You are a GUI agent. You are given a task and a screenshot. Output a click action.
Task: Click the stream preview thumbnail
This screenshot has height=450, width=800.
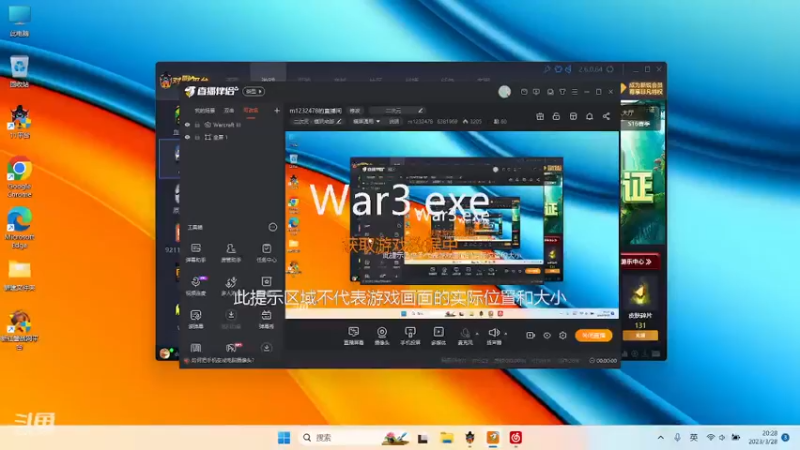coord(452,225)
